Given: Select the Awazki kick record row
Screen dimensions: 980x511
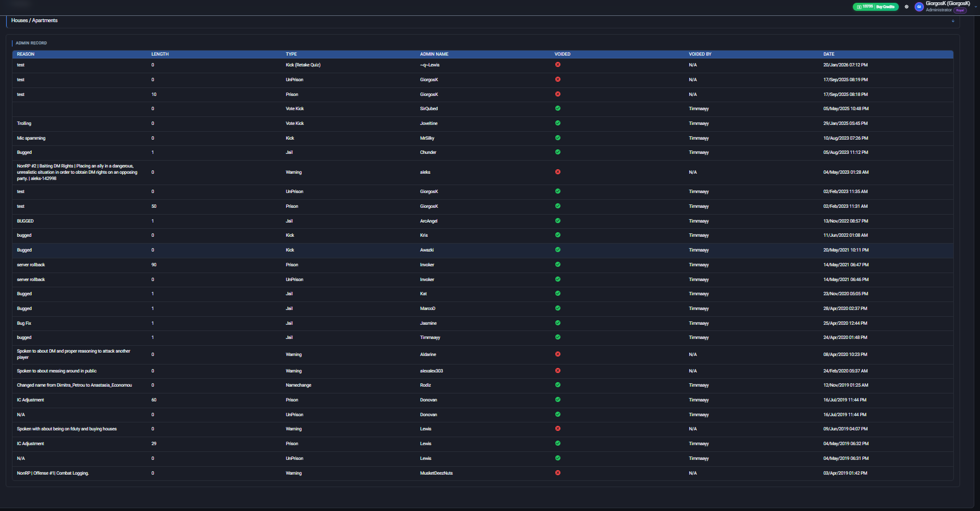Looking at the screenshot, I should coord(483,250).
